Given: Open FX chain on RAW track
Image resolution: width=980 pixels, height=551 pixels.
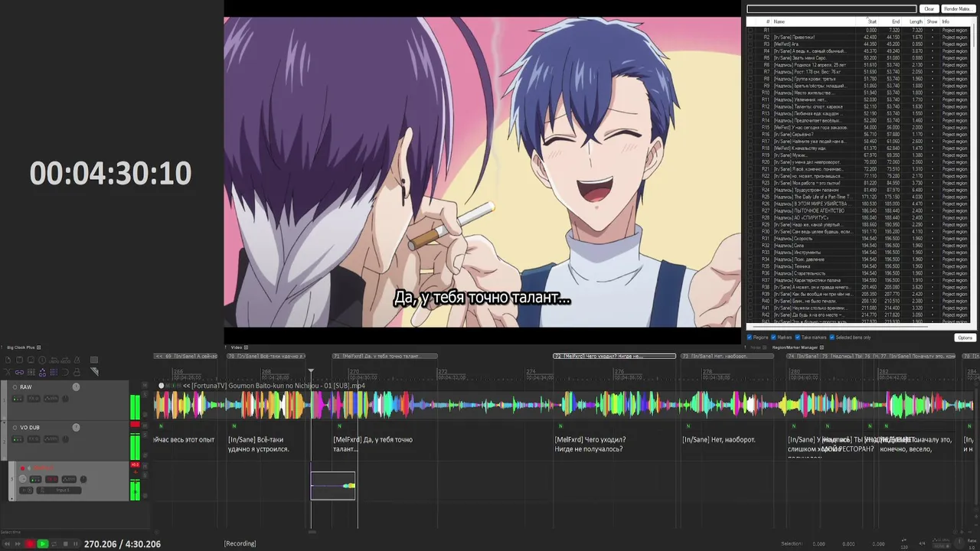Looking at the screenshot, I should (x=34, y=399).
